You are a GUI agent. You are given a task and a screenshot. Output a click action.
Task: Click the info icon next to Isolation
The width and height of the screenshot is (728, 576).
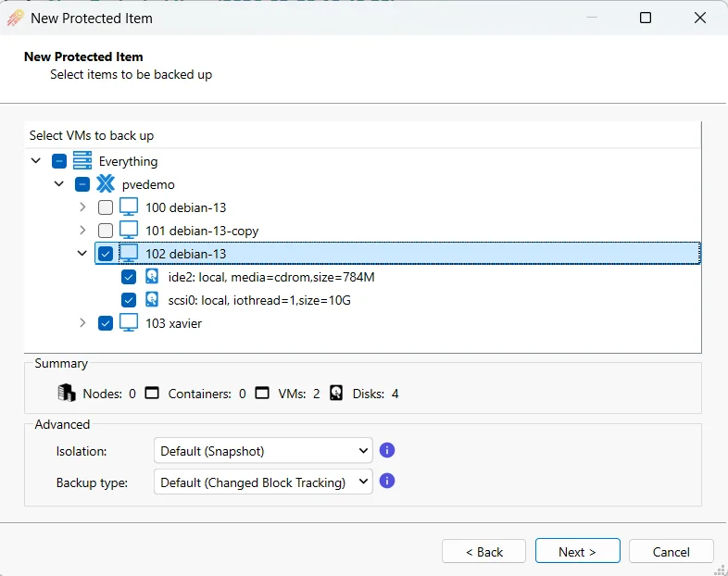[388, 450]
